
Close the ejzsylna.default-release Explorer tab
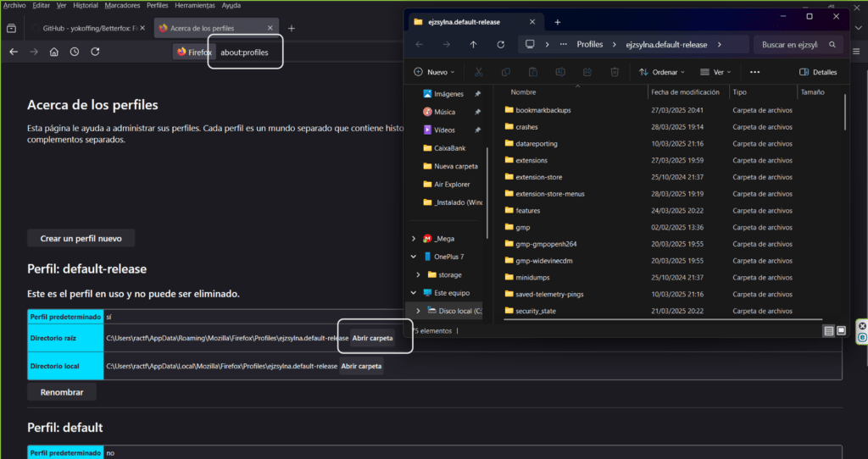tap(532, 22)
